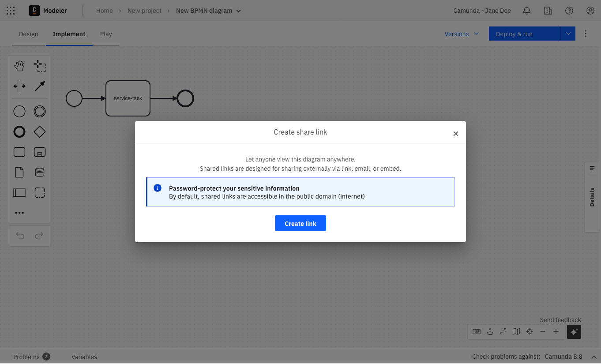
Task: Click the Create link button
Action: tap(300, 223)
